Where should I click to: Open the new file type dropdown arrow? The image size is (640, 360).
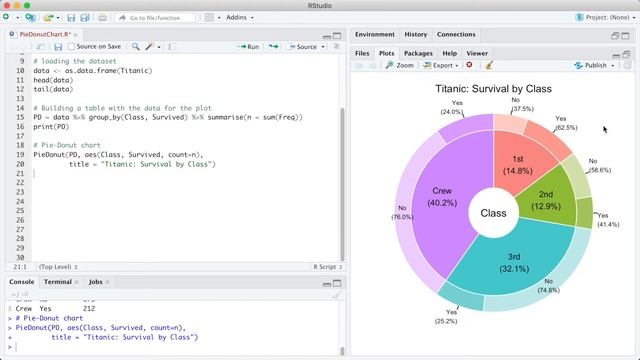(18, 18)
